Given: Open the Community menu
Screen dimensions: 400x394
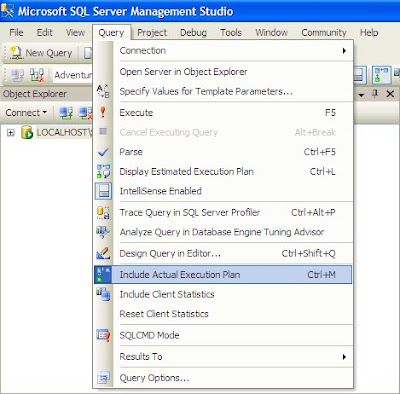Looking at the screenshot, I should pos(324,32).
